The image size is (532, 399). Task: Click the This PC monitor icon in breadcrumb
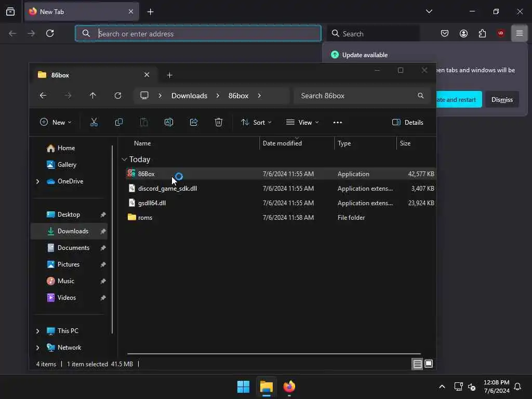144,96
